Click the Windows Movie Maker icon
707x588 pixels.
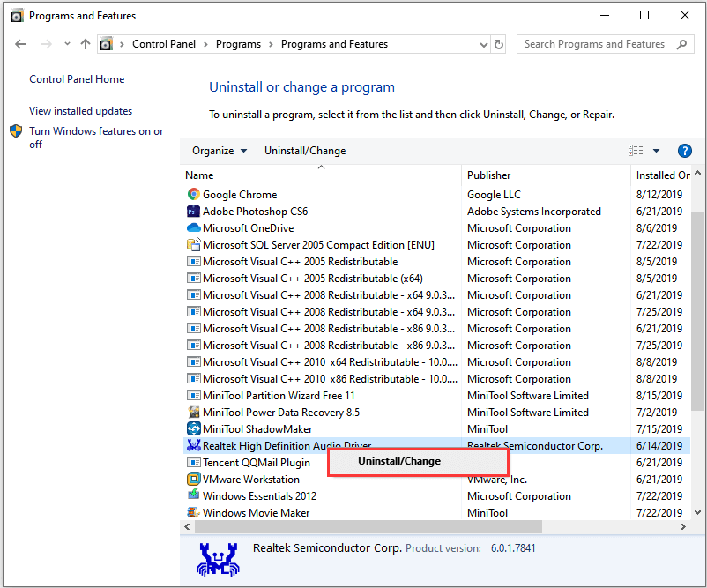click(193, 512)
